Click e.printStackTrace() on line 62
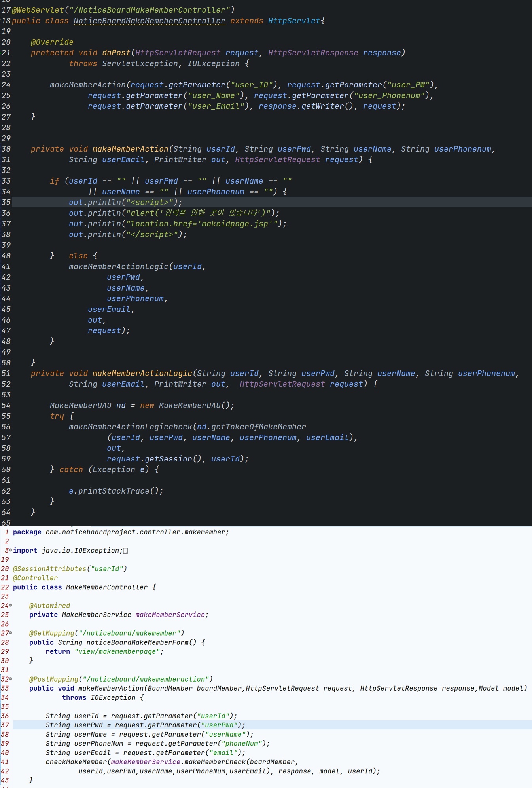Image resolution: width=532 pixels, height=788 pixels. [x=114, y=491]
